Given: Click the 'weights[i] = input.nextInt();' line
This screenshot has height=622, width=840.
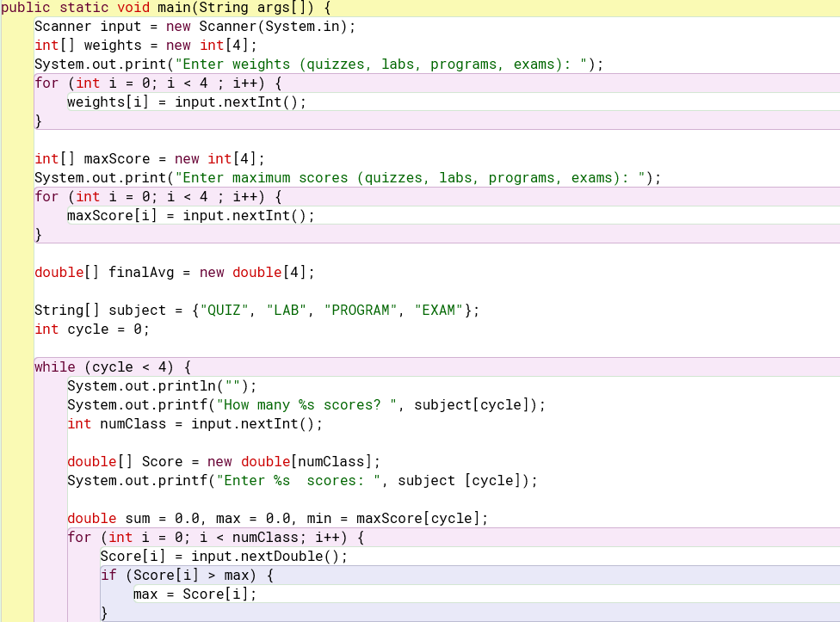Looking at the screenshot, I should click(x=187, y=102).
